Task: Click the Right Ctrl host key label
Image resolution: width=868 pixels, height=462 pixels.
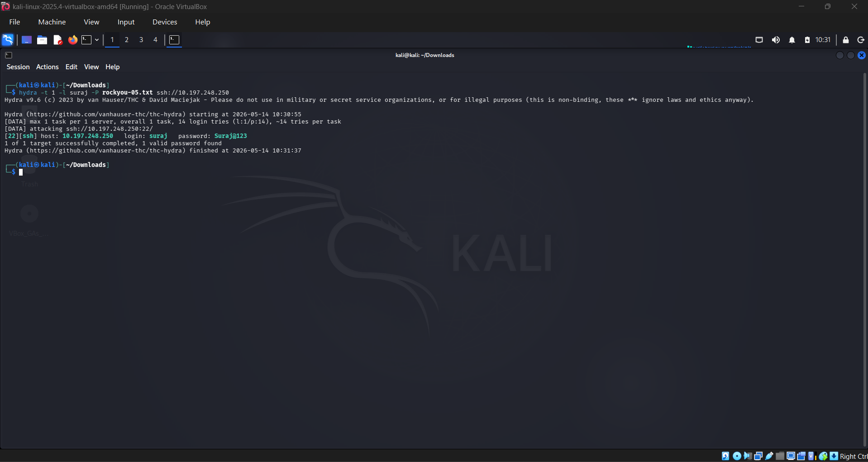Action: pos(854,457)
